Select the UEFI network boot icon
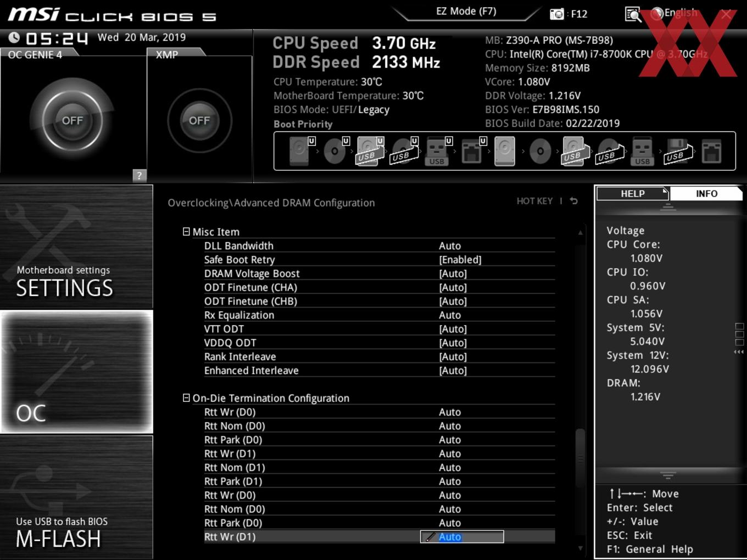Screen dimensions: 747x560 click(x=472, y=151)
